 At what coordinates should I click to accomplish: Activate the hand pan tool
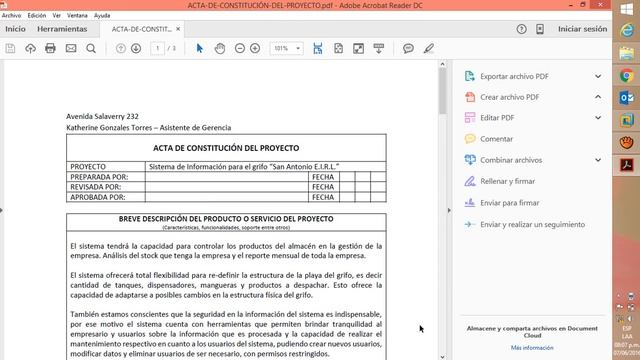[x=220, y=49]
